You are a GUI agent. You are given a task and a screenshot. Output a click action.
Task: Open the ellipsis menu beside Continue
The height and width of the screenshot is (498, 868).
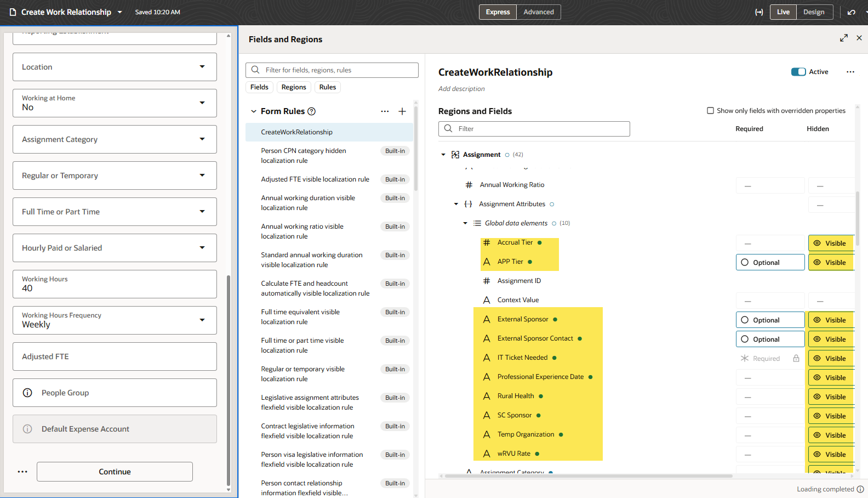point(22,472)
